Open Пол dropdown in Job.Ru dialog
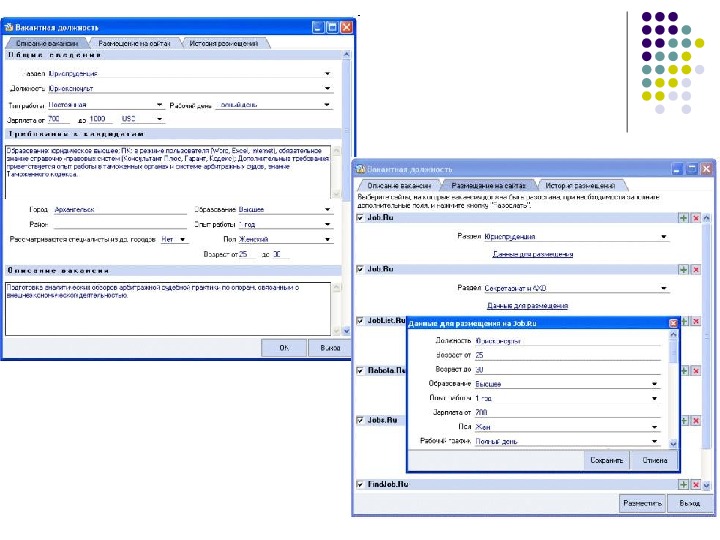Screen dimensions: 720x540 (654, 427)
